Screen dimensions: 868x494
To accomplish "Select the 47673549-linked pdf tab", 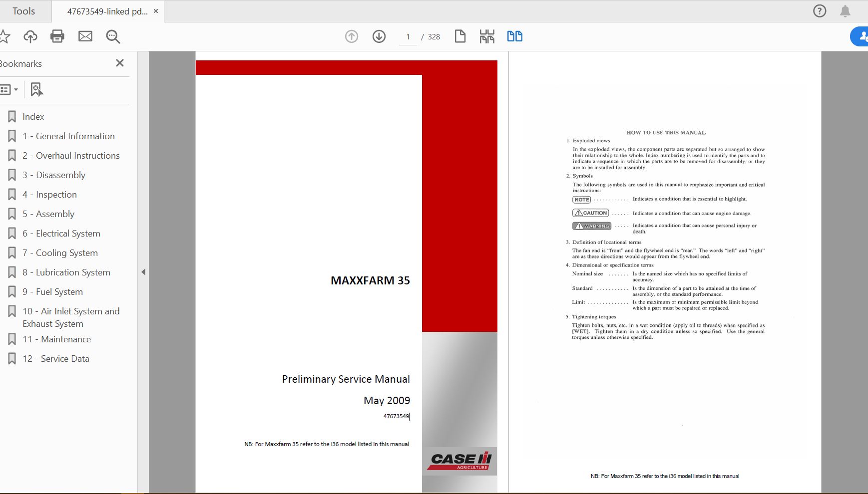I will click(107, 10).
